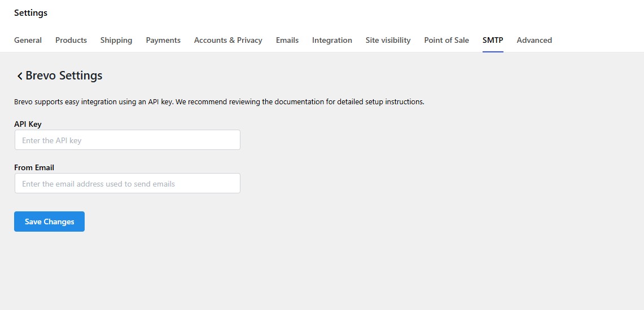Go back using the chevron beside Brevo Settings

coord(19,76)
